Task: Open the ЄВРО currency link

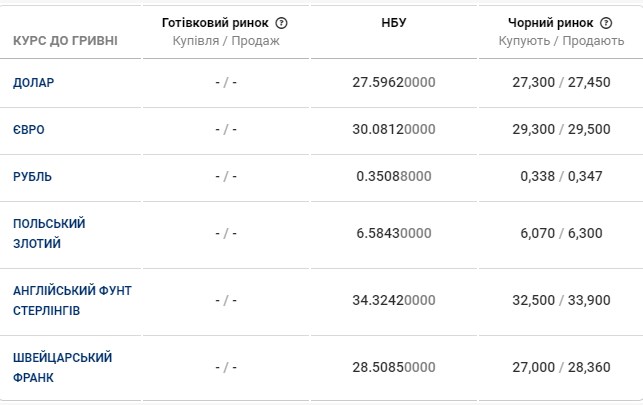Action: 29,130
